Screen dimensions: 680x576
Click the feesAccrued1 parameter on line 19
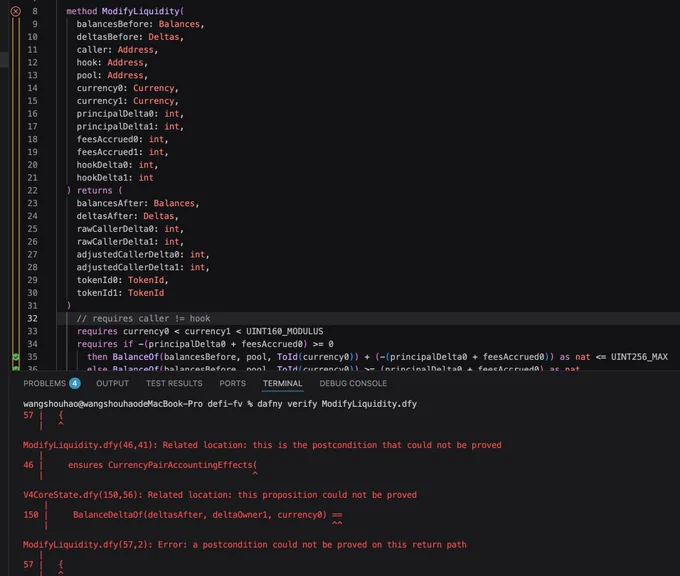[107, 152]
